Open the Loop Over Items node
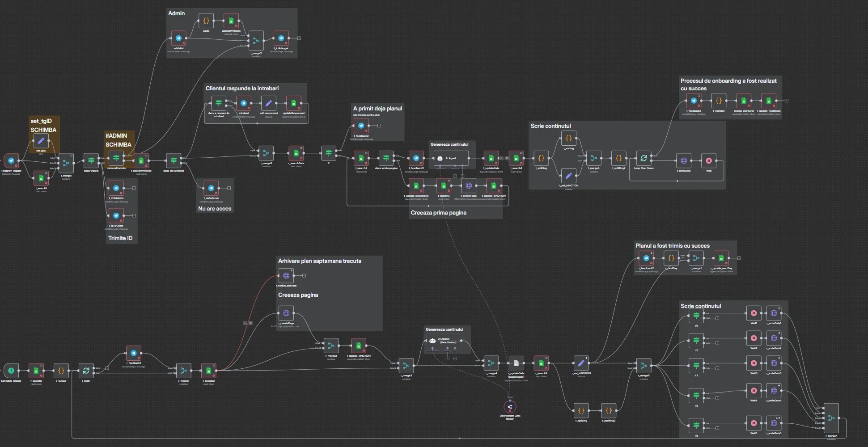Image resolution: width=868 pixels, height=447 pixels. click(x=644, y=159)
